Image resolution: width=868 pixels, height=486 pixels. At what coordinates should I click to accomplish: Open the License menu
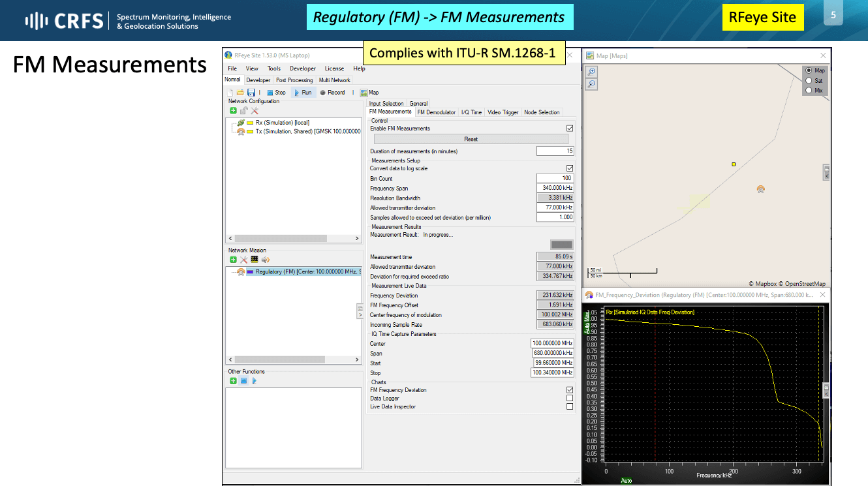pyautogui.click(x=334, y=68)
